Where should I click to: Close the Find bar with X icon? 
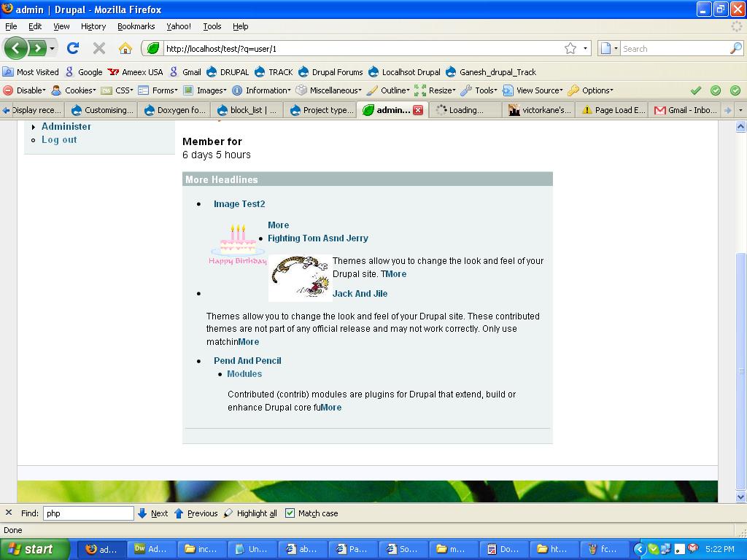pos(9,513)
